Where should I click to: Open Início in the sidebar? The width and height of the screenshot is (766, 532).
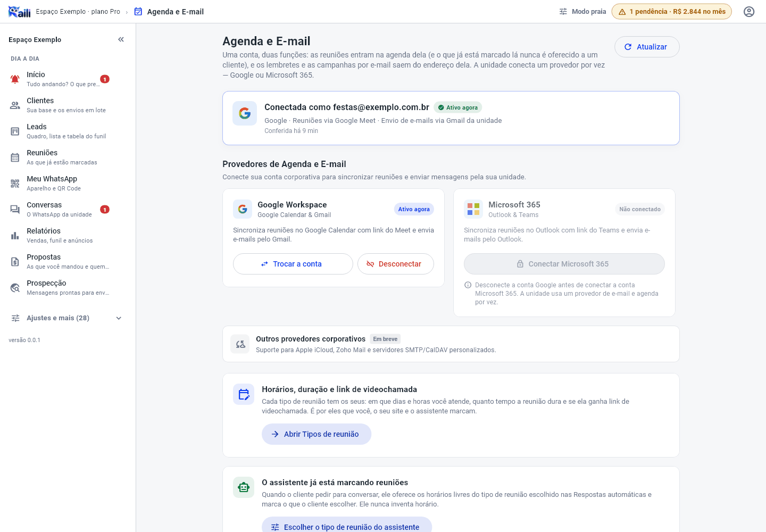coord(67,79)
